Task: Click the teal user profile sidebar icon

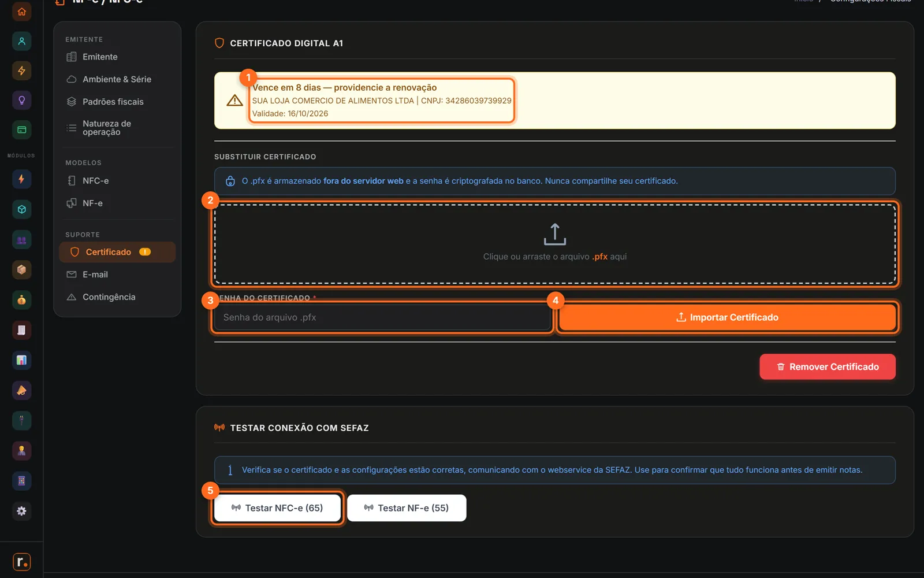Action: pos(21,41)
